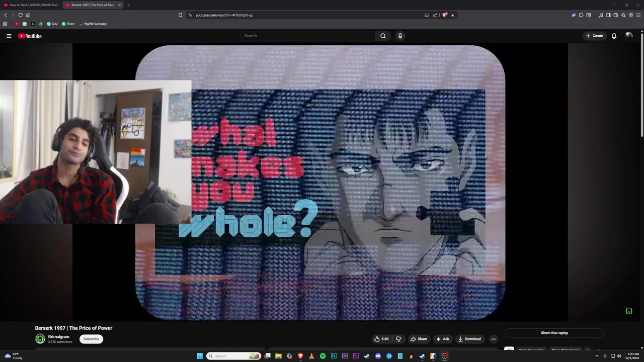Open File Explorer from taskbar
644x362 pixels.
[x=278, y=356]
